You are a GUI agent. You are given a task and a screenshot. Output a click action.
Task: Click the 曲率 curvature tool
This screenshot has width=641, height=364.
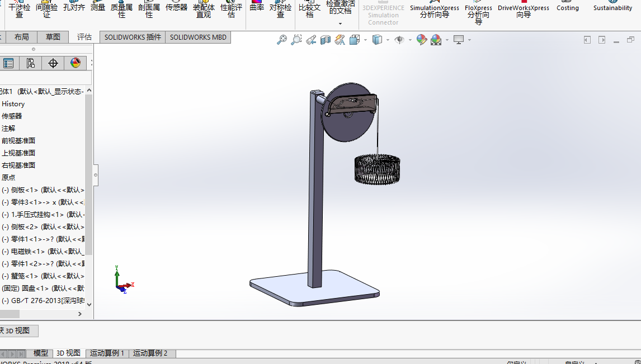257,7
